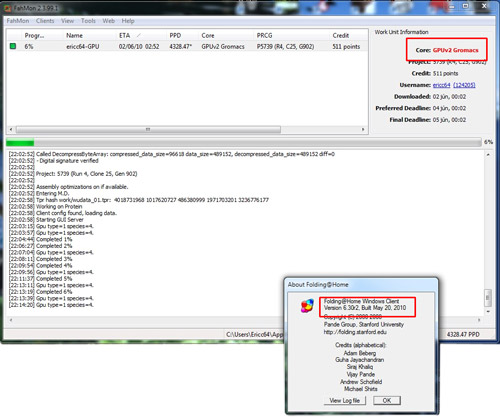Click OK in About Folding@Home dialog

(x=387, y=400)
